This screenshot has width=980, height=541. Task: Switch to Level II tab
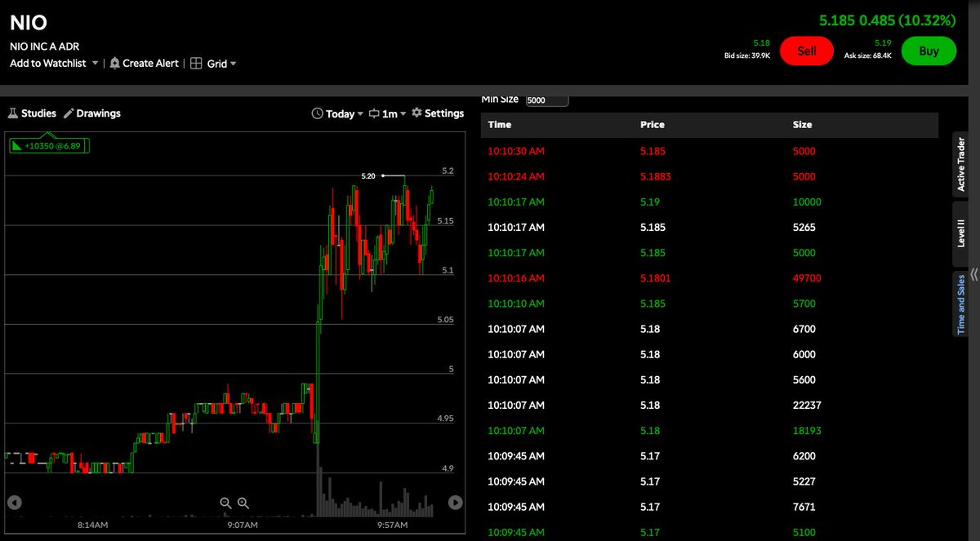coord(961,233)
